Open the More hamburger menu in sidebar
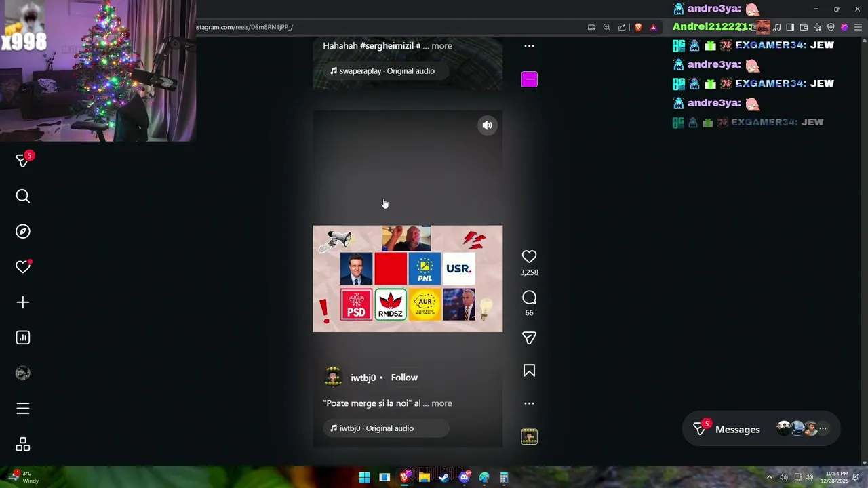The image size is (868, 488). [23, 409]
